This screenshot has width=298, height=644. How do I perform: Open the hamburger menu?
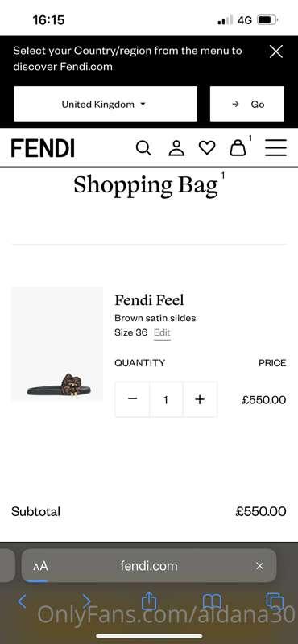[x=275, y=148]
